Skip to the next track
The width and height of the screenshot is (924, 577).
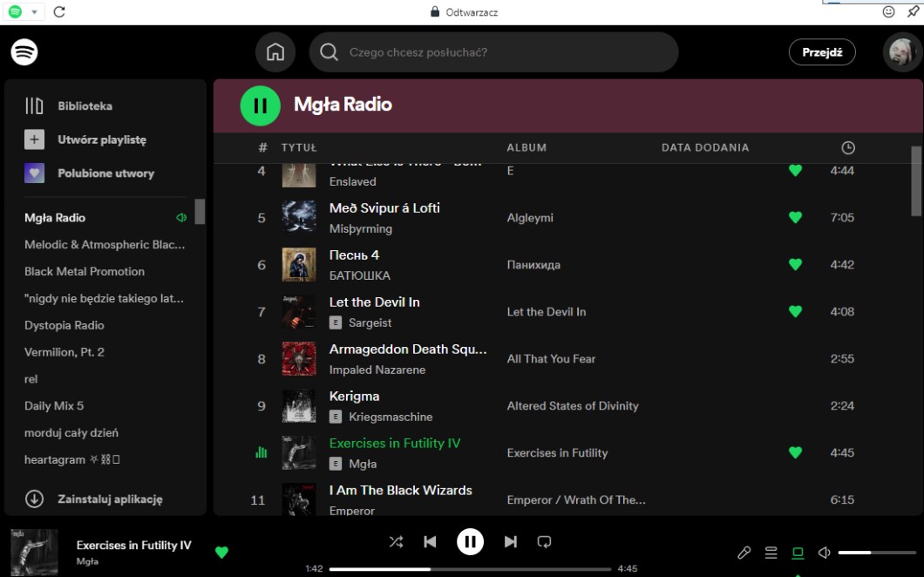pos(511,542)
